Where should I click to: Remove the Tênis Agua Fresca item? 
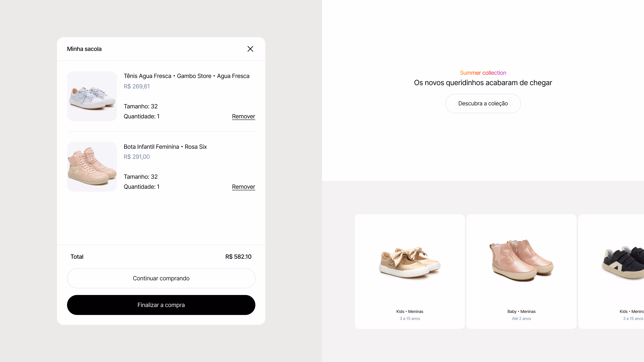tap(244, 116)
